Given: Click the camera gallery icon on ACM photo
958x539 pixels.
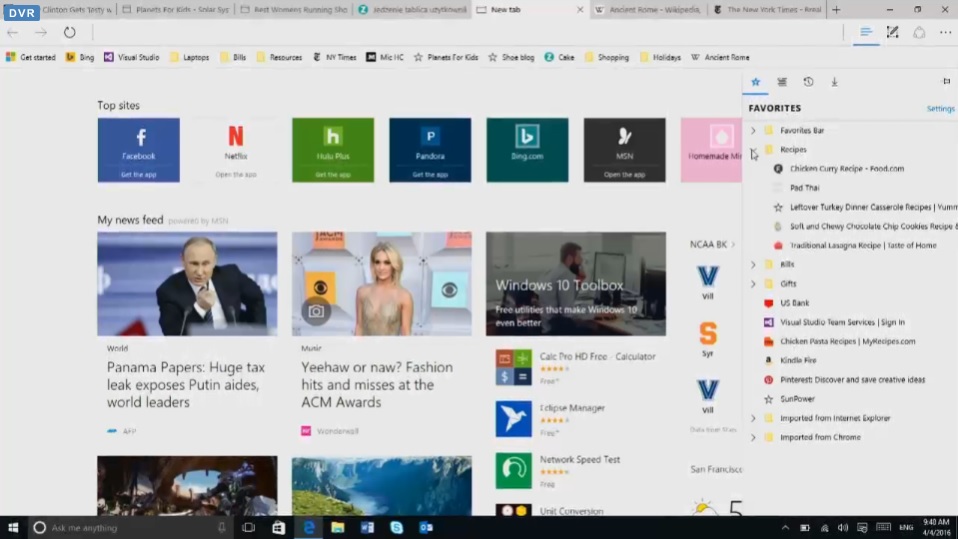Looking at the screenshot, I should click(x=316, y=311).
